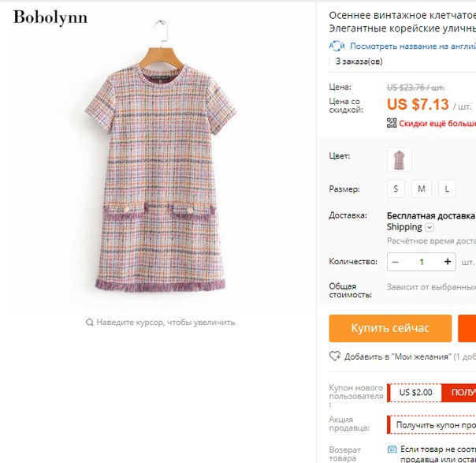This screenshot has height=463, width=476.
Task: Get the US $2.00 new user coupon
Action: click(x=459, y=393)
